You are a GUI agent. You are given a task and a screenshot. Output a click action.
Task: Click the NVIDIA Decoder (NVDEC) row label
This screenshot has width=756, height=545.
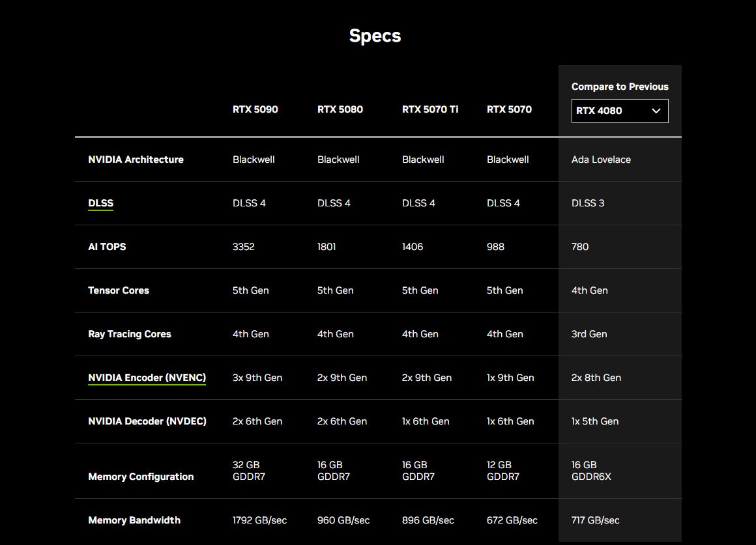point(147,421)
